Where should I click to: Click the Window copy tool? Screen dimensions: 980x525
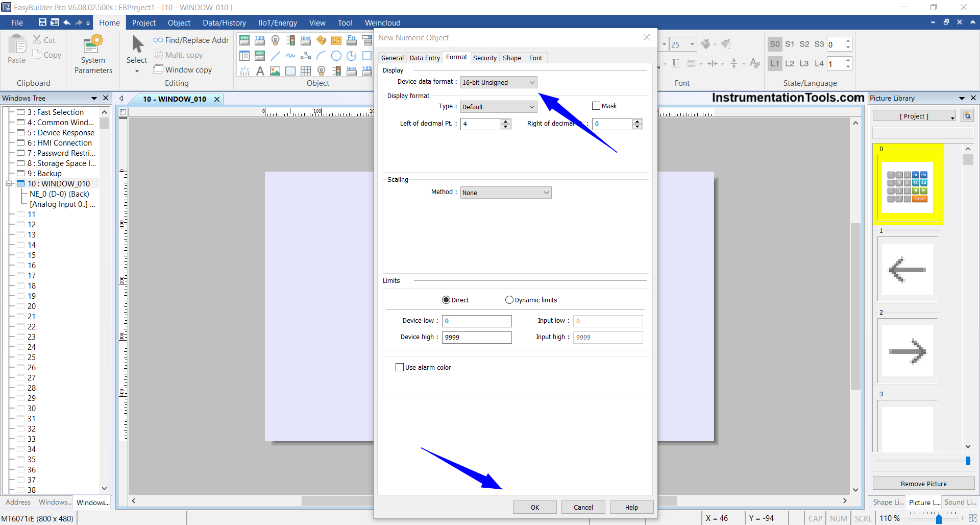tap(183, 70)
